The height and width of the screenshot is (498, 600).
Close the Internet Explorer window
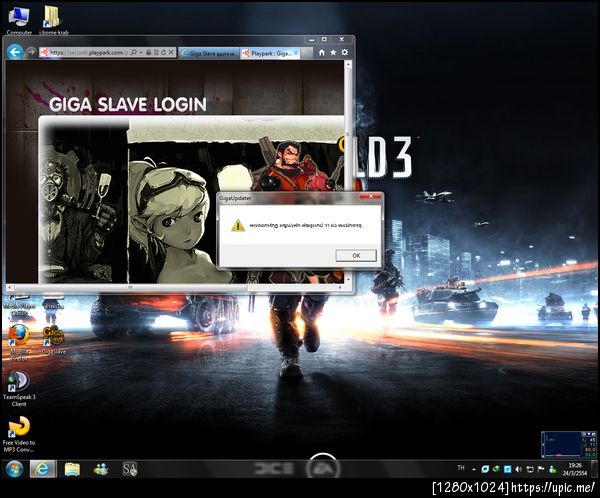click(x=342, y=39)
